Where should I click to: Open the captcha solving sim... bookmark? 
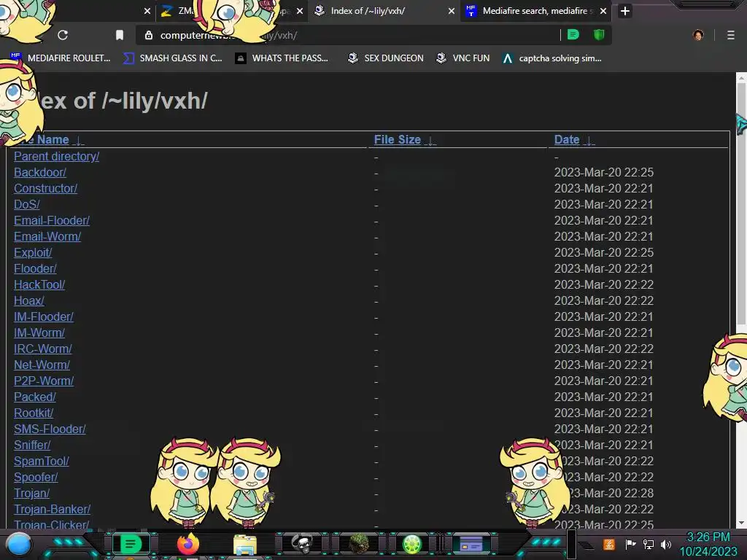tap(552, 58)
